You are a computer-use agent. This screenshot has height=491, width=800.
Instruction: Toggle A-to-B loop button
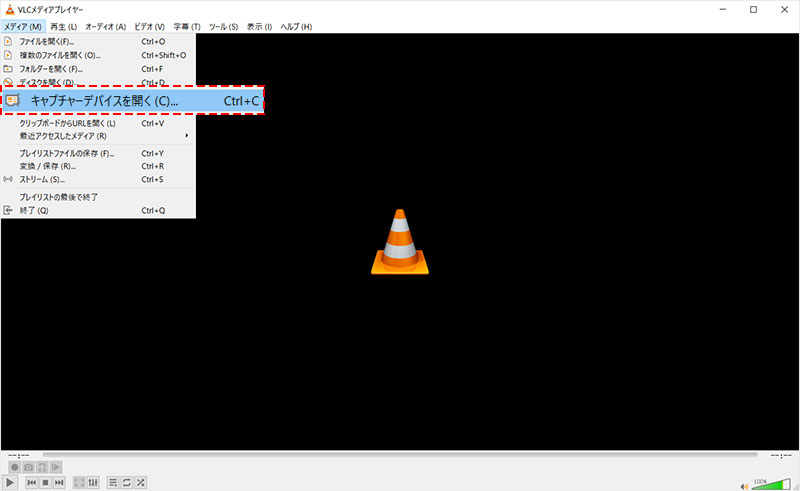pyautogui.click(x=42, y=467)
